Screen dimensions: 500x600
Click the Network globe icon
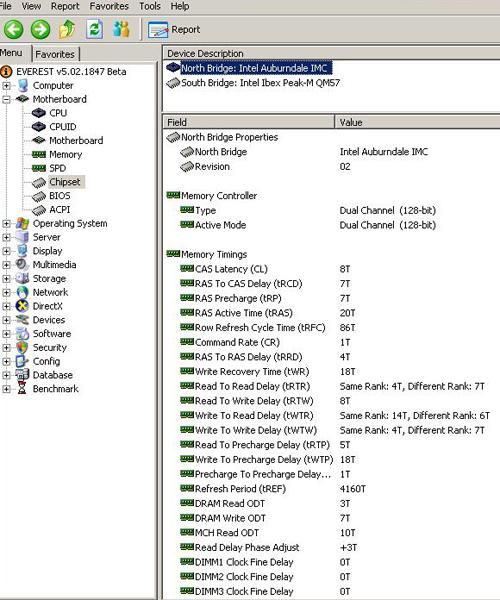(23, 292)
